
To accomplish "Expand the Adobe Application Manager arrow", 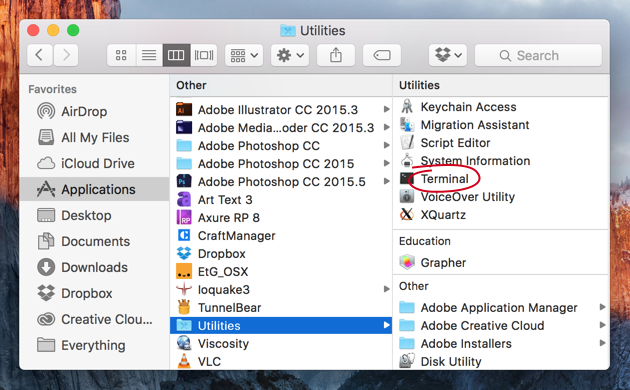I will [602, 307].
